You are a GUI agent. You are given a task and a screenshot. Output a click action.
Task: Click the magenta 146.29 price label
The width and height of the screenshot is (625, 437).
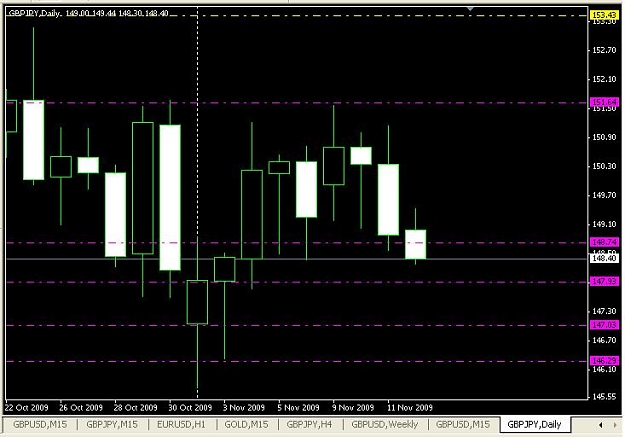point(604,361)
